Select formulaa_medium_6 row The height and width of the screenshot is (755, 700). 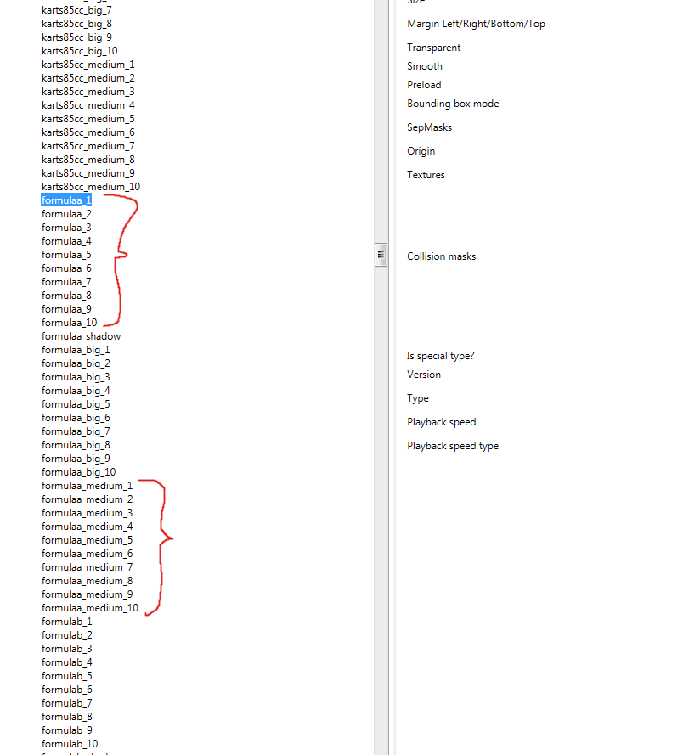pyautogui.click(x=87, y=555)
